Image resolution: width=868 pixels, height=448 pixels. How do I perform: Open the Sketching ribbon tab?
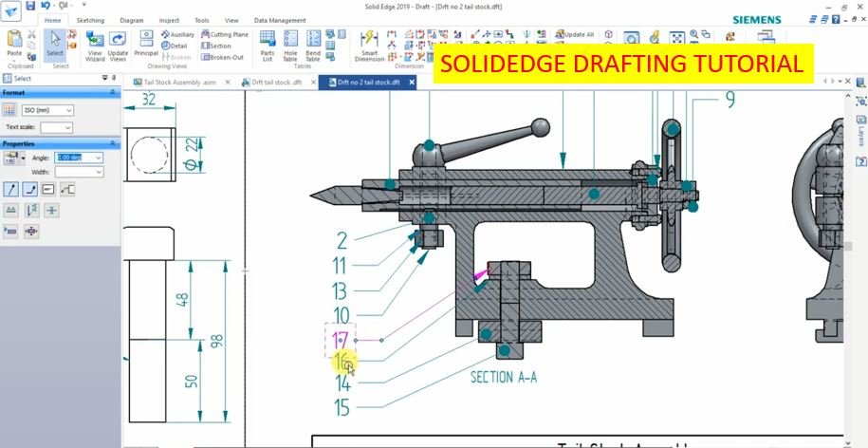point(90,20)
